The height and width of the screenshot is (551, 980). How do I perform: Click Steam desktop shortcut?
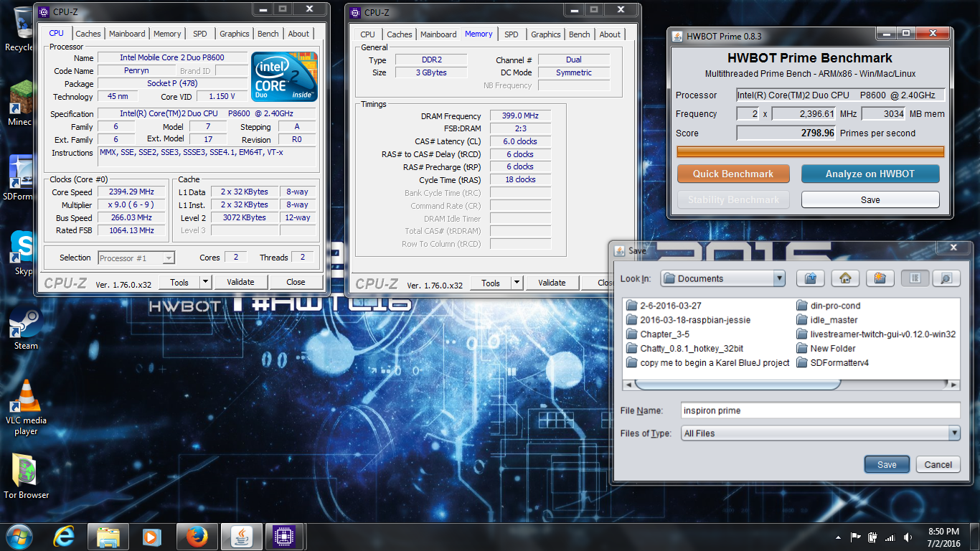point(26,329)
